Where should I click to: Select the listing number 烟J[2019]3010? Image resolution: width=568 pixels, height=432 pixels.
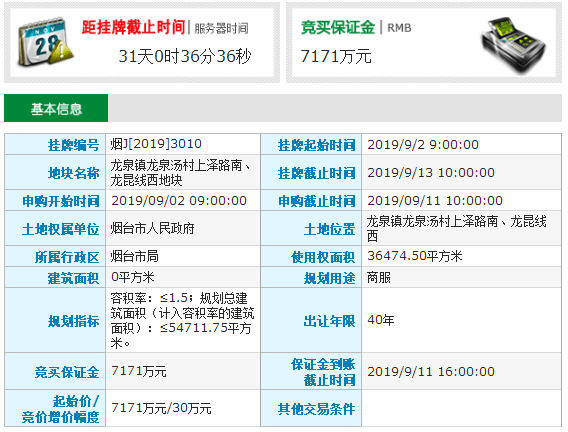[156, 144]
